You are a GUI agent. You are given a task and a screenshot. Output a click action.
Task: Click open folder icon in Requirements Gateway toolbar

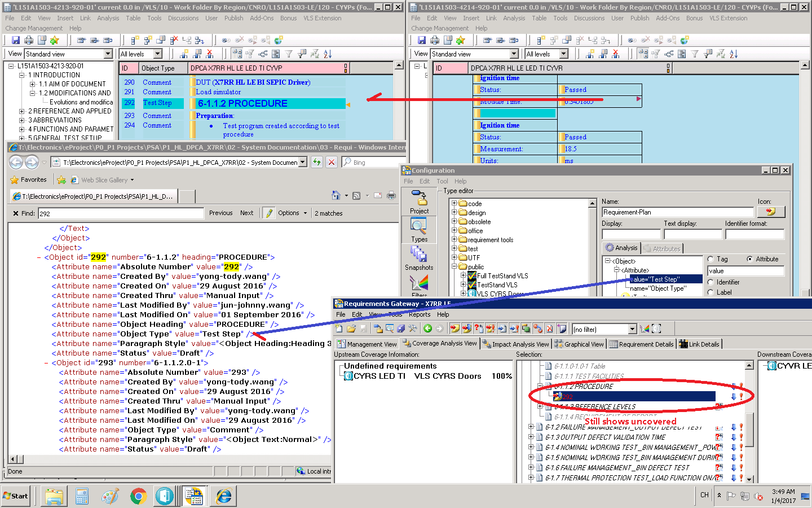351,329
